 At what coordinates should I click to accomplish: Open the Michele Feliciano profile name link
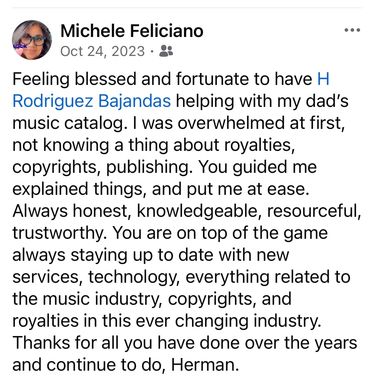click(132, 31)
